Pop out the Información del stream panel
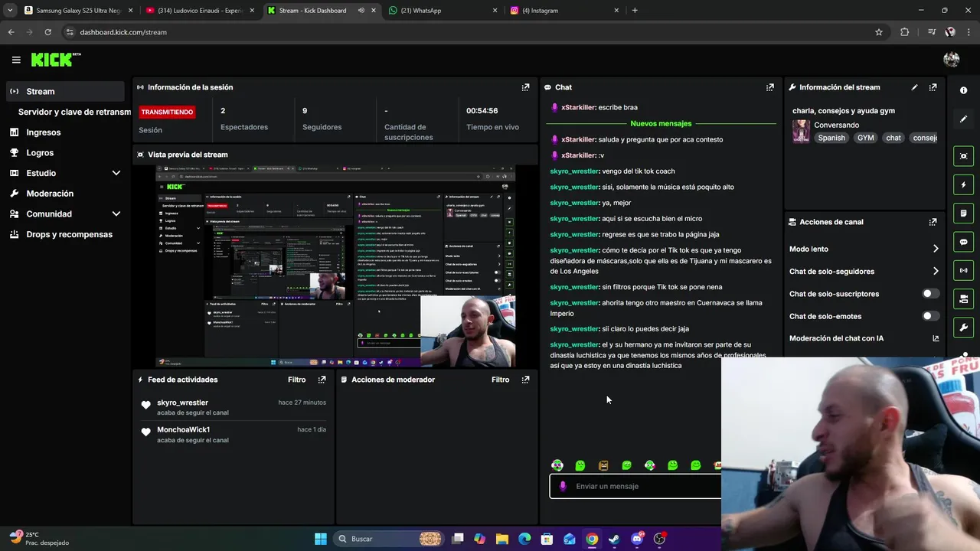 (933, 87)
